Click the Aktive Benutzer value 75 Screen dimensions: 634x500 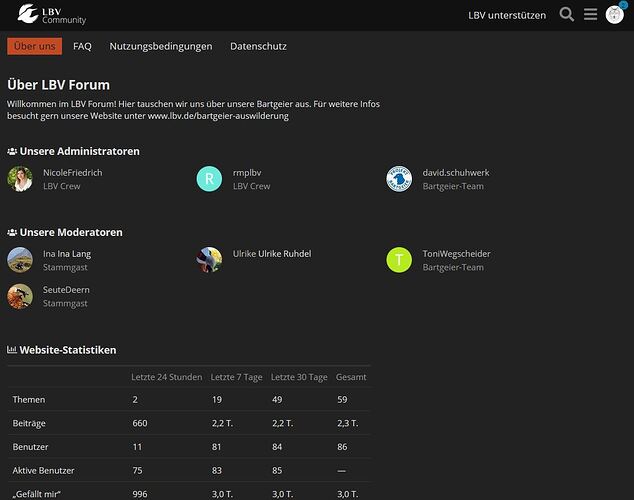tap(137, 470)
